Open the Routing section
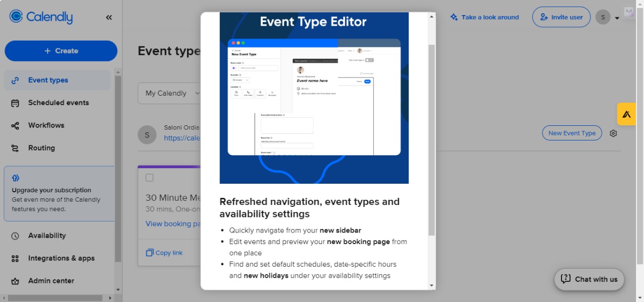Viewport: 644px width, 302px height. point(41,147)
